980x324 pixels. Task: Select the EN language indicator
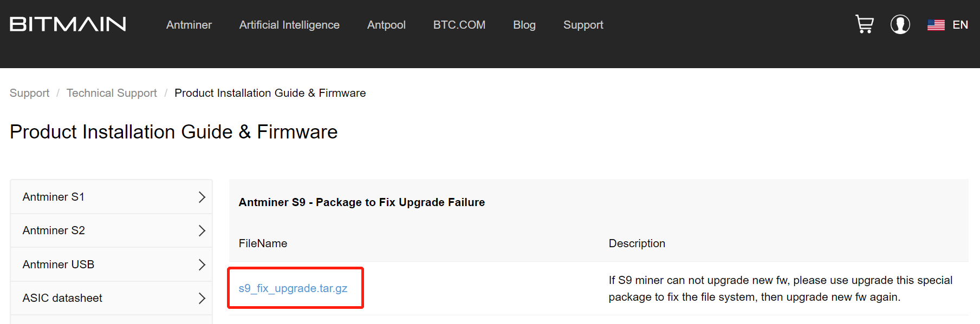pos(960,25)
